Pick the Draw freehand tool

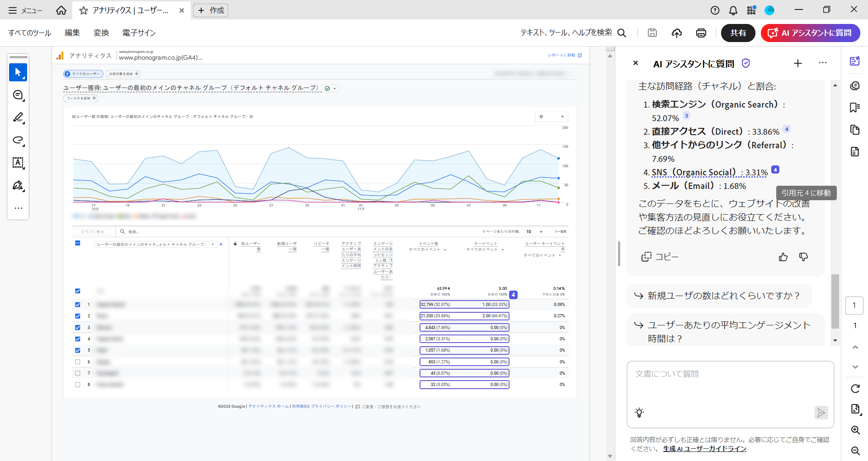[x=18, y=141]
